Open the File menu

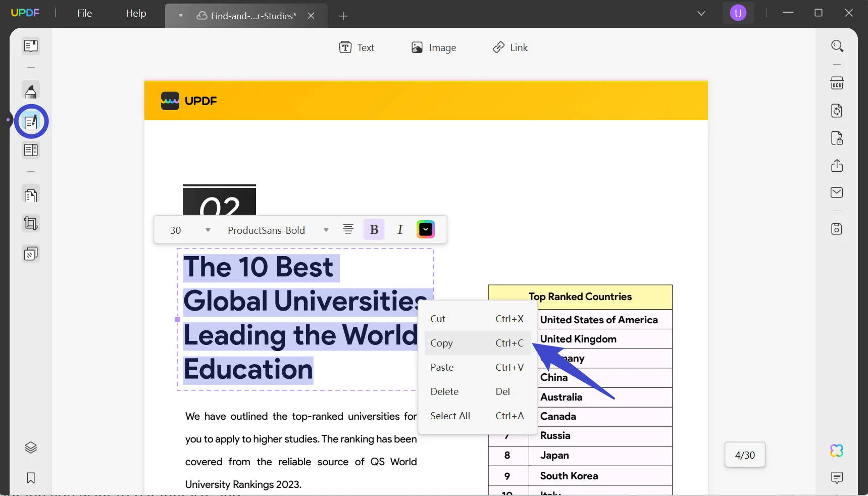84,13
